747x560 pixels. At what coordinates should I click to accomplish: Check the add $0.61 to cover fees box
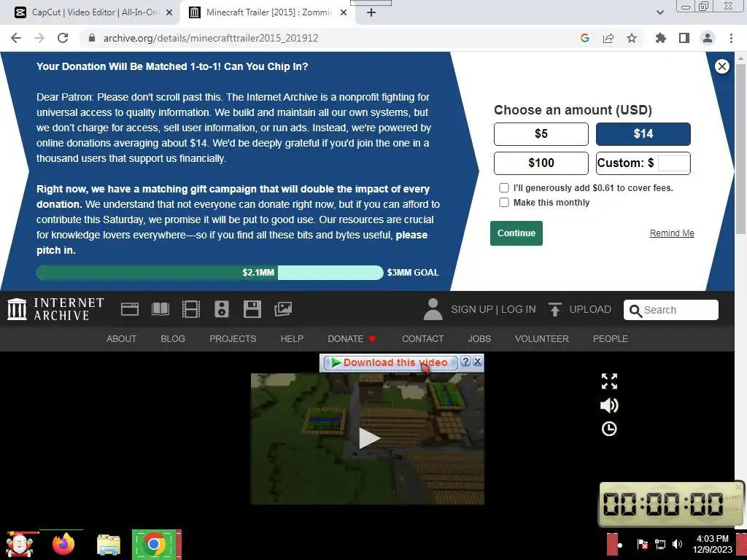point(504,187)
